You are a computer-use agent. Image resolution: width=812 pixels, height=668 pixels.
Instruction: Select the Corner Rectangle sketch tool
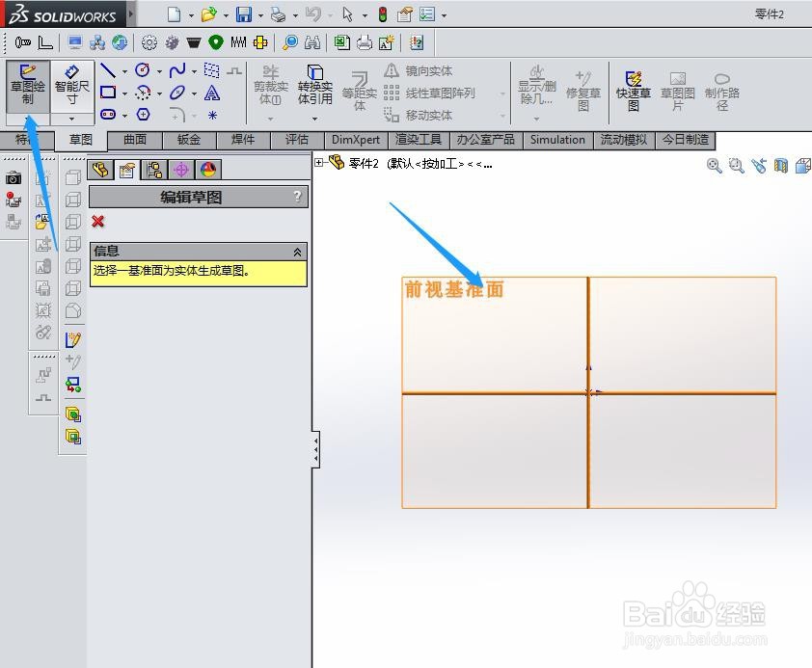coord(108,93)
